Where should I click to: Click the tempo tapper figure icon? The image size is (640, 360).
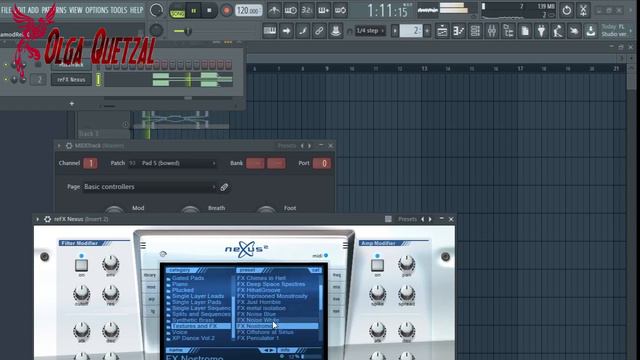pyautogui.click(x=558, y=31)
